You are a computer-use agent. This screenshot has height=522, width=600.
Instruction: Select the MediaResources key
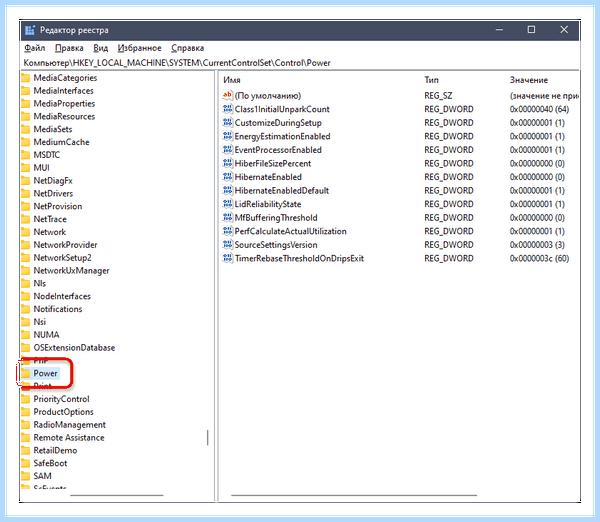pos(64,116)
